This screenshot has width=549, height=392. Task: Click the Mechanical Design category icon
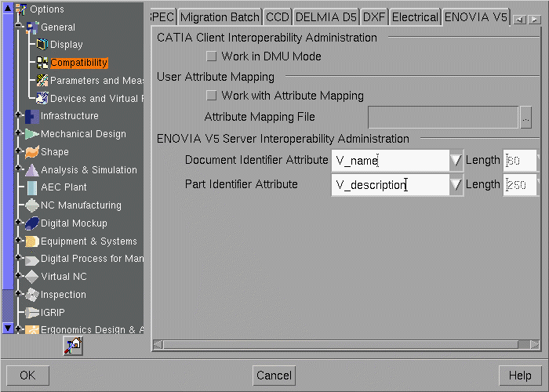pos(31,134)
